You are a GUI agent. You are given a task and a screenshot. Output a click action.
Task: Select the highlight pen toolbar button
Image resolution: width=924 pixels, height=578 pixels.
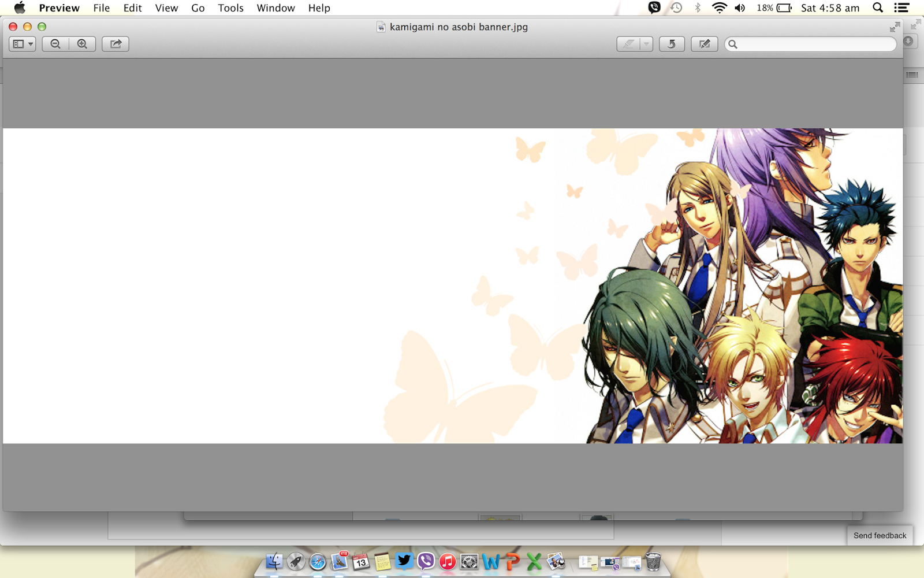coord(628,44)
